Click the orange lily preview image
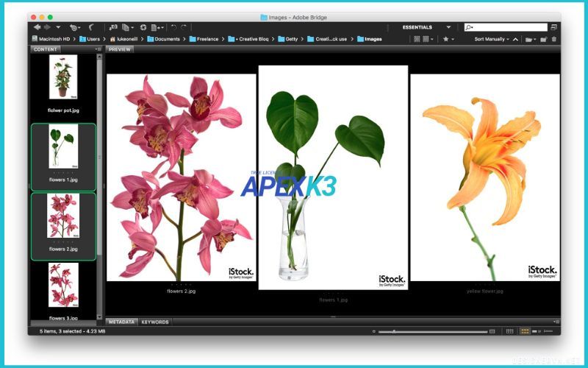Image resolution: width=588 pixels, height=368 pixels. 485,177
